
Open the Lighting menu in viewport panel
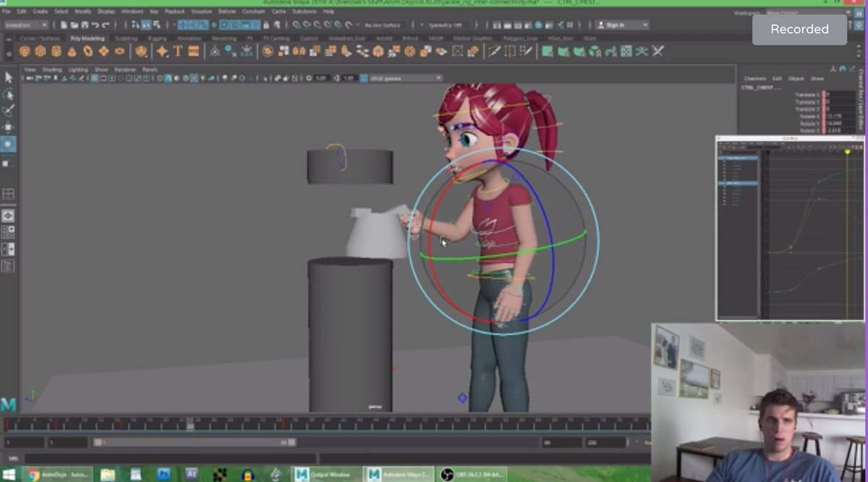coord(78,69)
